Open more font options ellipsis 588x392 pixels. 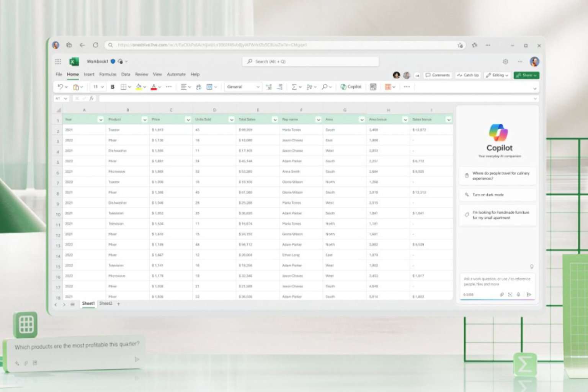168,87
